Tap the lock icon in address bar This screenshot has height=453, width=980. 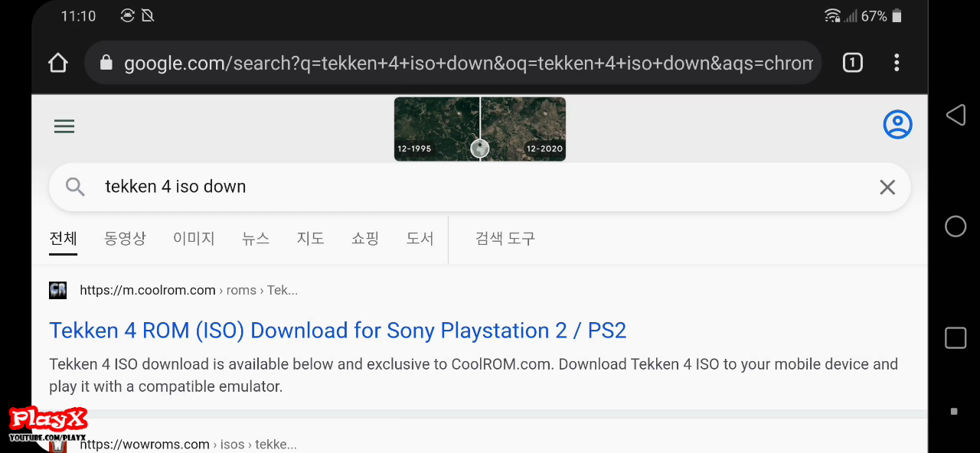click(106, 63)
